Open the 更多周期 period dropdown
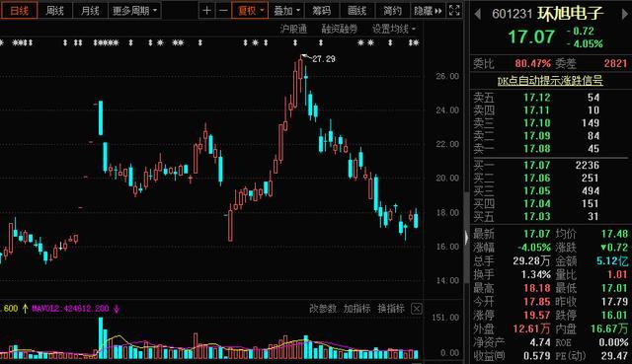 pyautogui.click(x=134, y=11)
